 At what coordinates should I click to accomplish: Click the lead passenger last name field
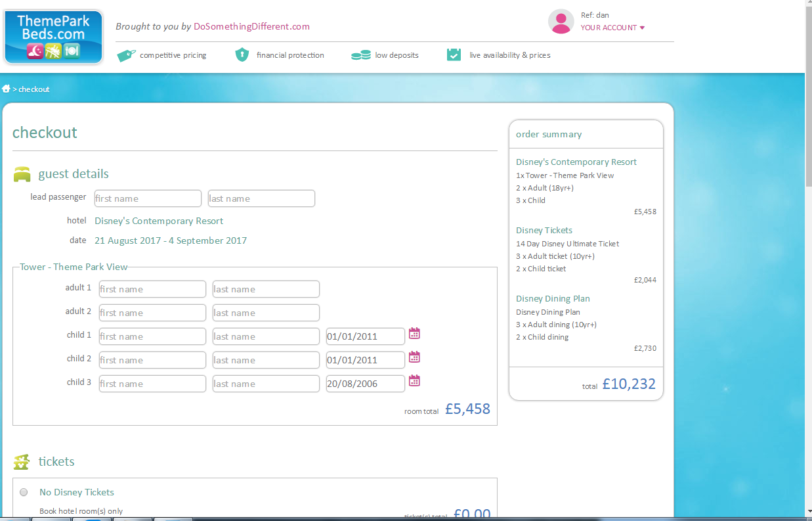261,198
